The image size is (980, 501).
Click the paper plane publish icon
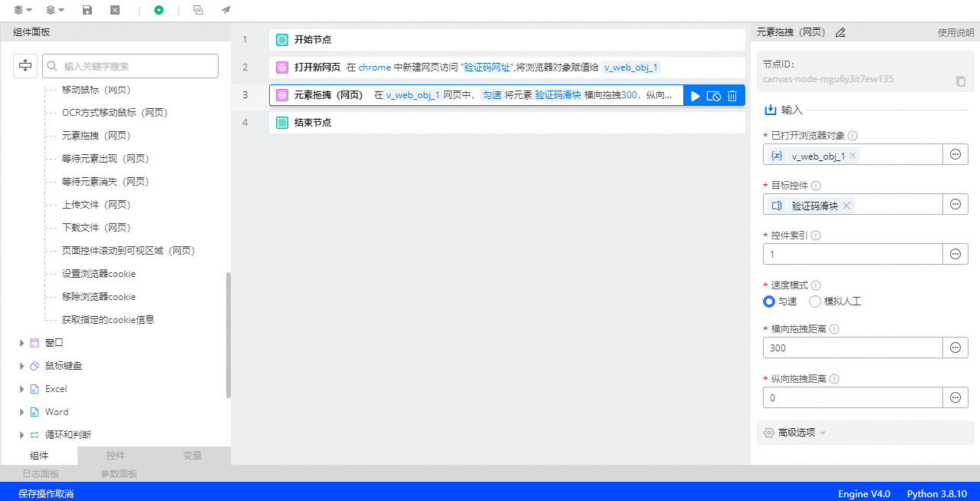(x=225, y=10)
